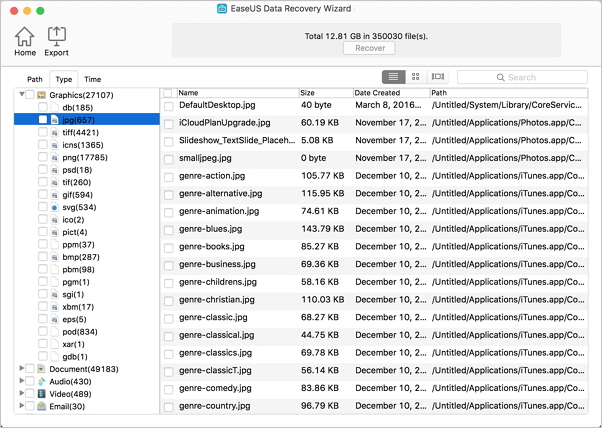Image resolution: width=602 pixels, height=428 pixels.
Task: Click the Export icon in toolbar
Action: coord(57,36)
